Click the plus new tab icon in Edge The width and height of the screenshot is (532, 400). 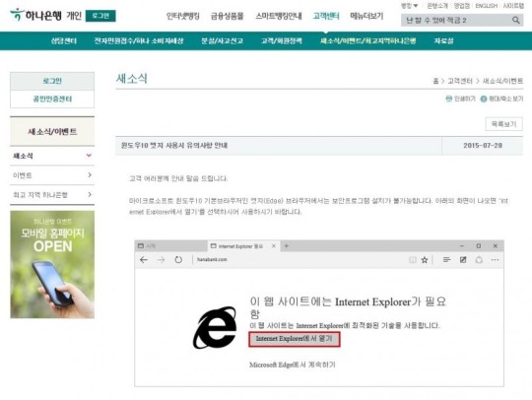pos(287,246)
